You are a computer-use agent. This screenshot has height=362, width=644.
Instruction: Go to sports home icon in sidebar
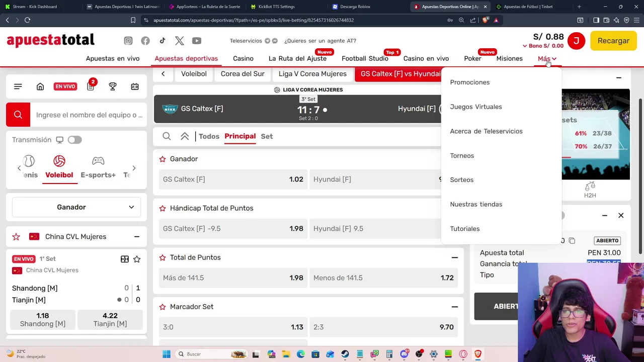pos(40,86)
